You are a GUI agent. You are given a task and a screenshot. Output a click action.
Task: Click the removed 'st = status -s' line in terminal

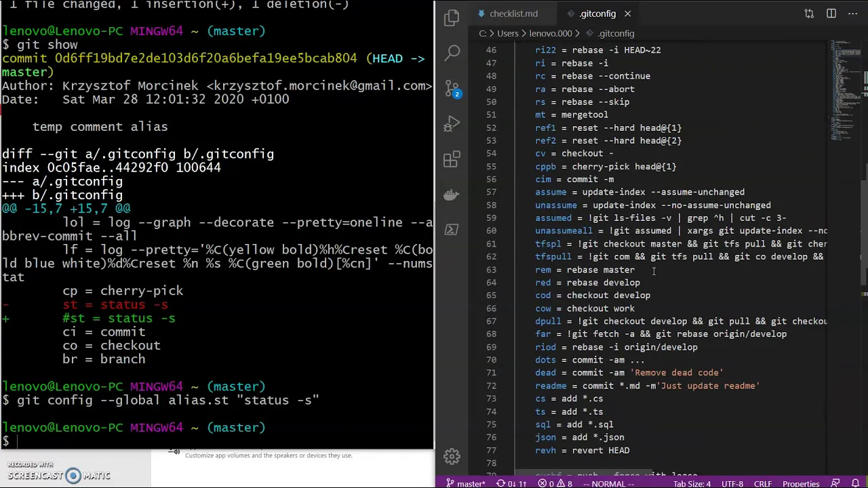(115, 304)
